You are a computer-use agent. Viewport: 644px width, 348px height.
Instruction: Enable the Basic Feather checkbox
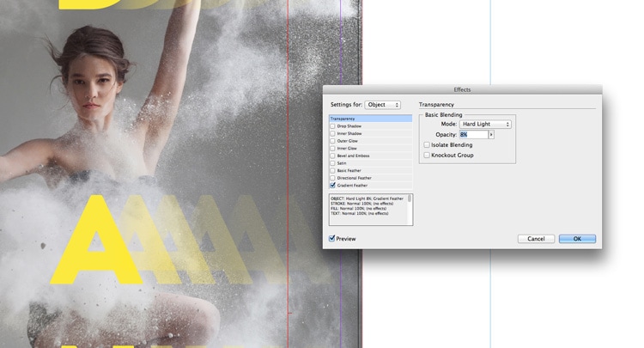coord(332,170)
